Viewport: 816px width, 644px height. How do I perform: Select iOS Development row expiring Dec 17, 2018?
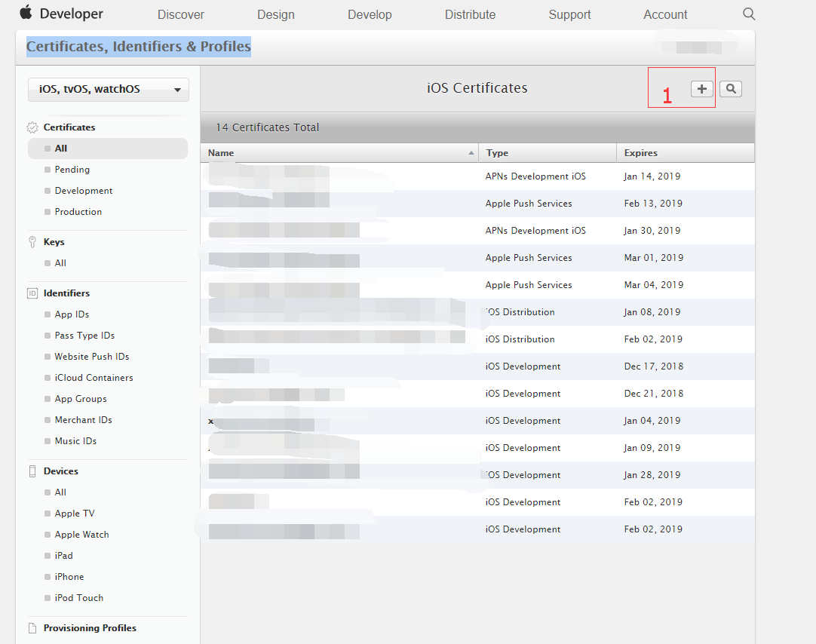(x=477, y=366)
